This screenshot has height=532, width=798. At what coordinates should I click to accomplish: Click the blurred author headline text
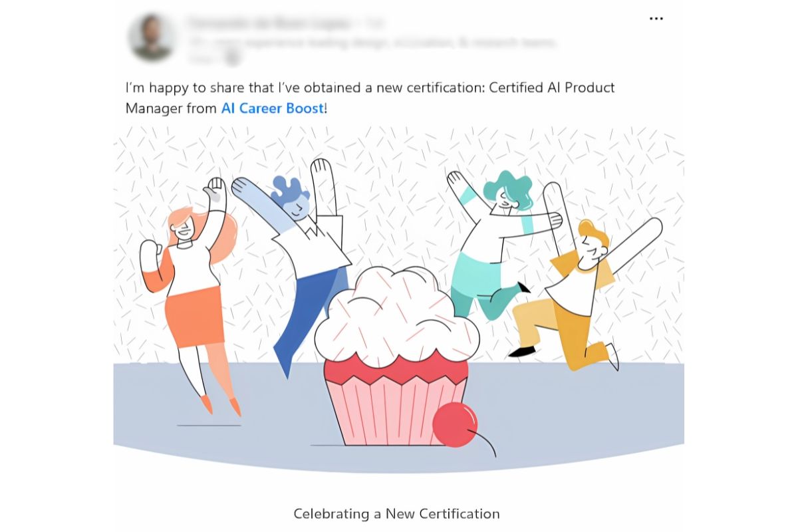coord(372,43)
